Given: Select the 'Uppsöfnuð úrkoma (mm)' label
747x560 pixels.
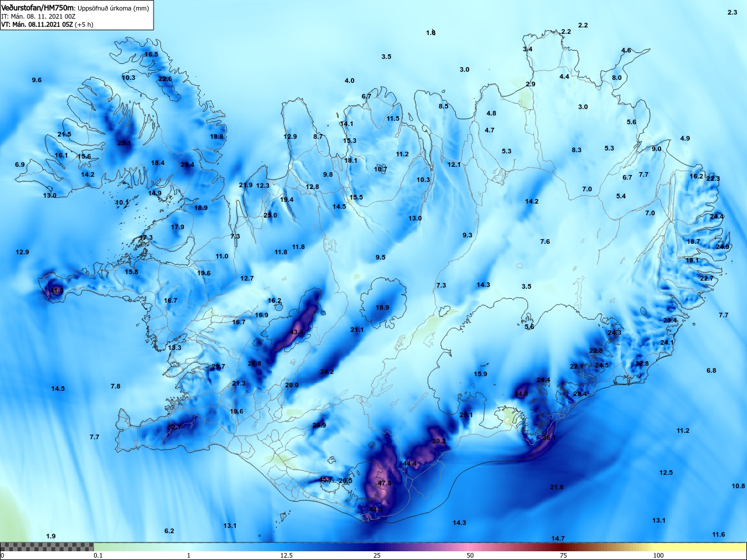Looking at the screenshot, I should coord(114,9).
